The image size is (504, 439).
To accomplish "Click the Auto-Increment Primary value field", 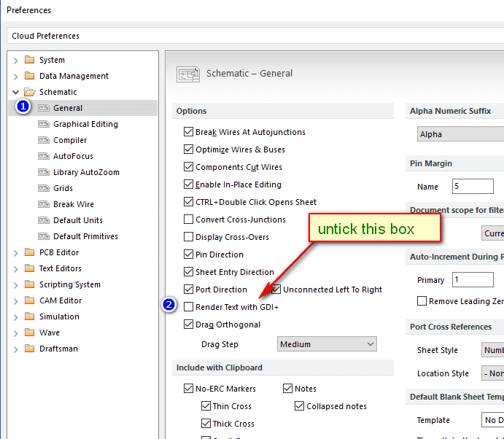I will [x=472, y=280].
